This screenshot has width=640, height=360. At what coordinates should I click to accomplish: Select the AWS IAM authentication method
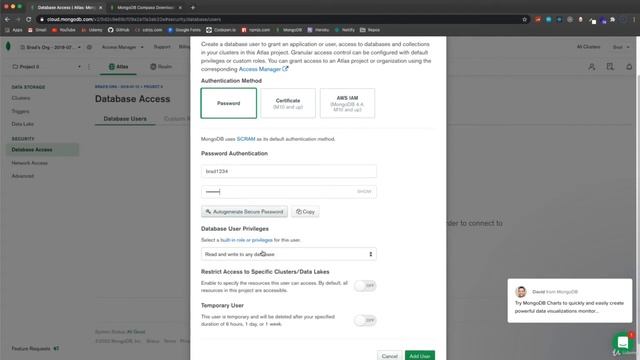pyautogui.click(x=347, y=103)
